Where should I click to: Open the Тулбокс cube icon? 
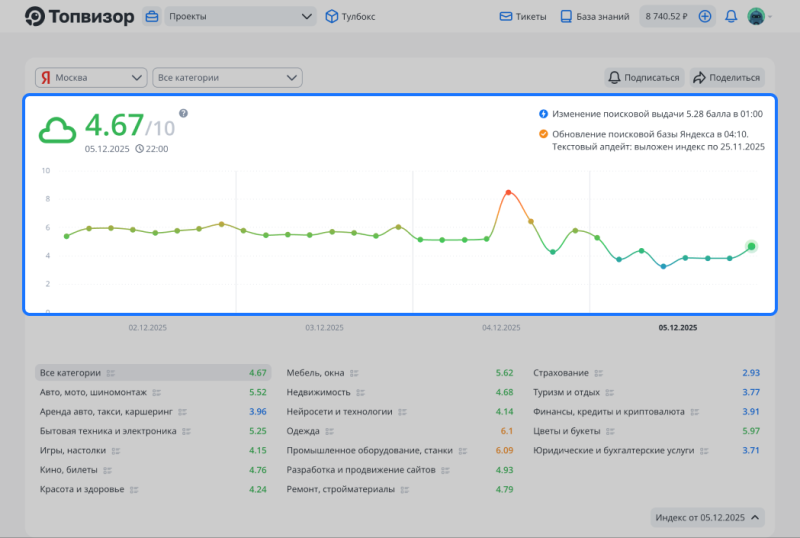pos(333,16)
